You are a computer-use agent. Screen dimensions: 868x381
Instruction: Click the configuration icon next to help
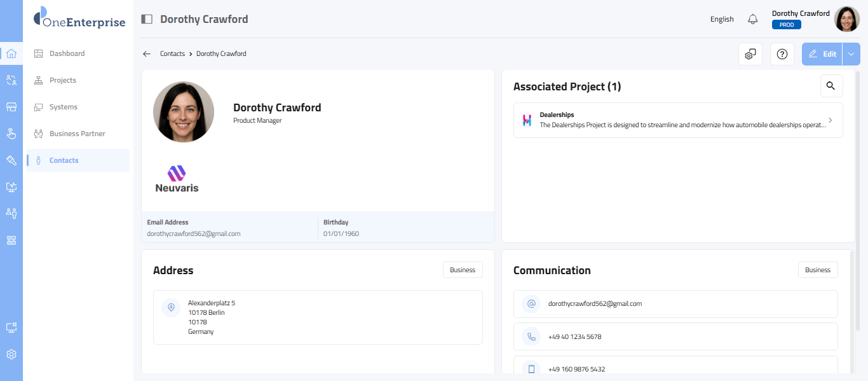(750, 54)
